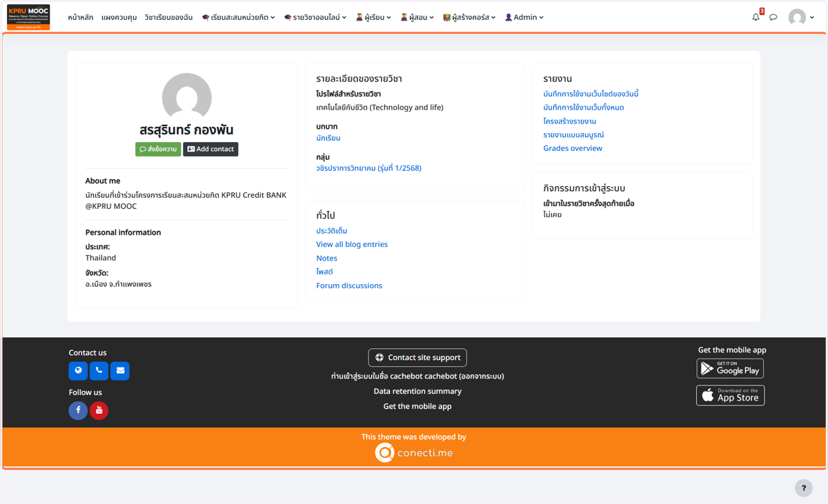Viewport: 828px width, 504px height.
Task: Expand the เรียนสะสมหน่วยกิต dropdown menu
Action: (x=238, y=17)
